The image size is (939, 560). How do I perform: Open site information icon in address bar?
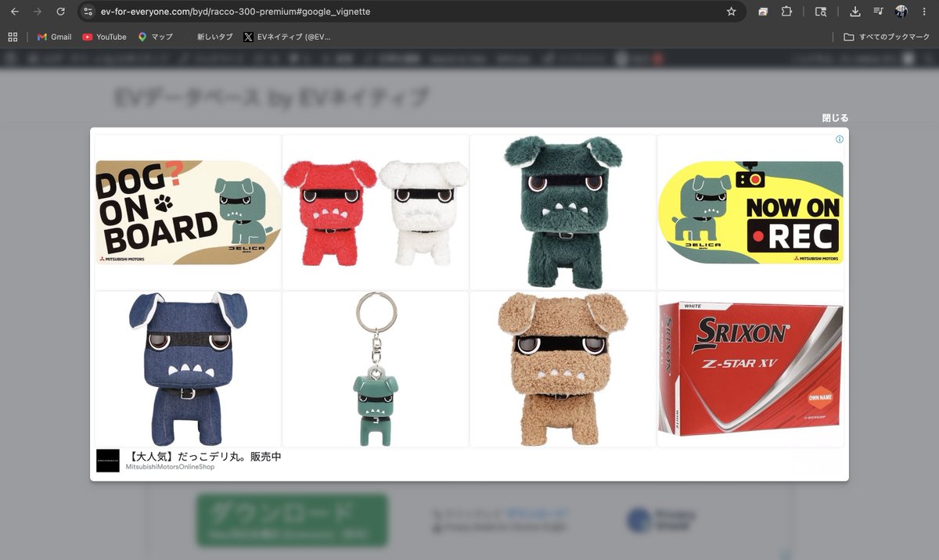point(88,12)
